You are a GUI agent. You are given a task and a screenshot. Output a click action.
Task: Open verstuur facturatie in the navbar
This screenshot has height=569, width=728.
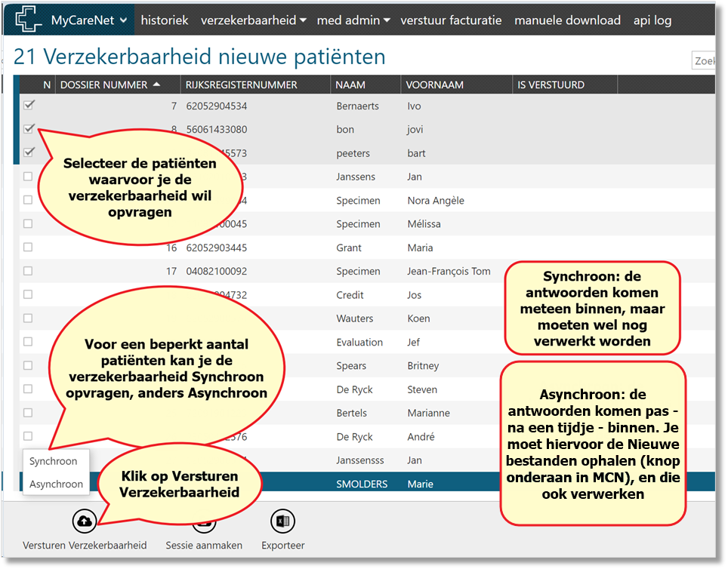pos(451,20)
